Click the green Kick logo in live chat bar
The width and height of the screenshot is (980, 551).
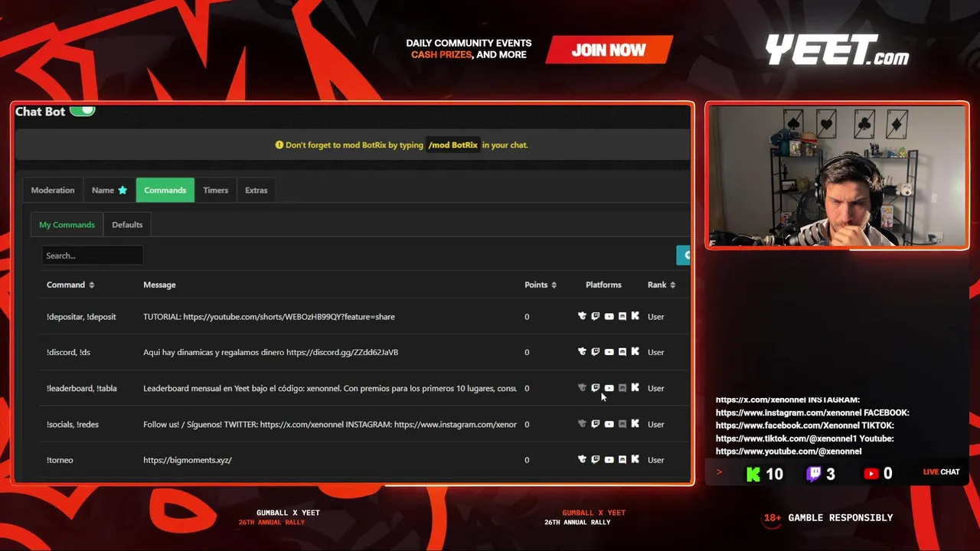pos(753,474)
